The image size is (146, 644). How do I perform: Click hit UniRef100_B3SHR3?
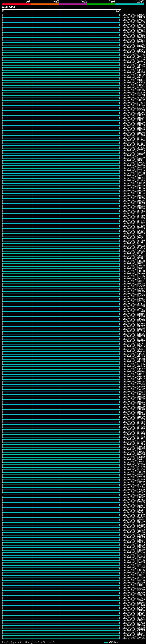click(134, 180)
